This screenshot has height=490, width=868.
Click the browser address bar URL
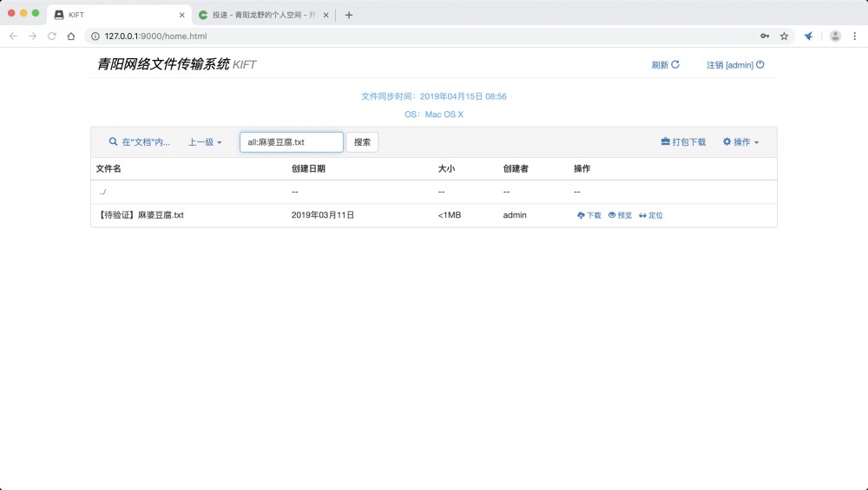pyautogui.click(x=155, y=36)
